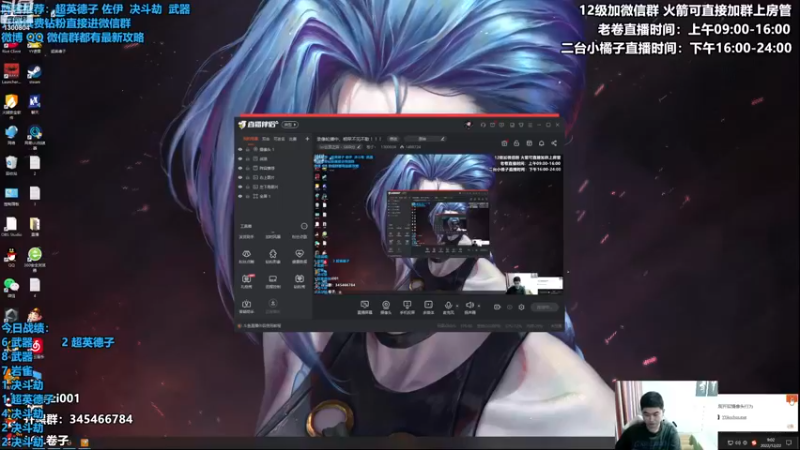Select the first scene tab above the source list
This screenshot has height=450, width=800.
click(250, 139)
